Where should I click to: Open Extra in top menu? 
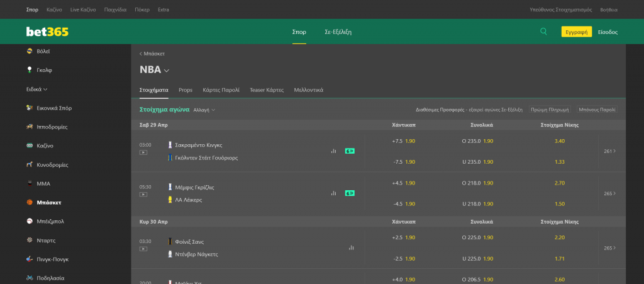click(x=164, y=9)
